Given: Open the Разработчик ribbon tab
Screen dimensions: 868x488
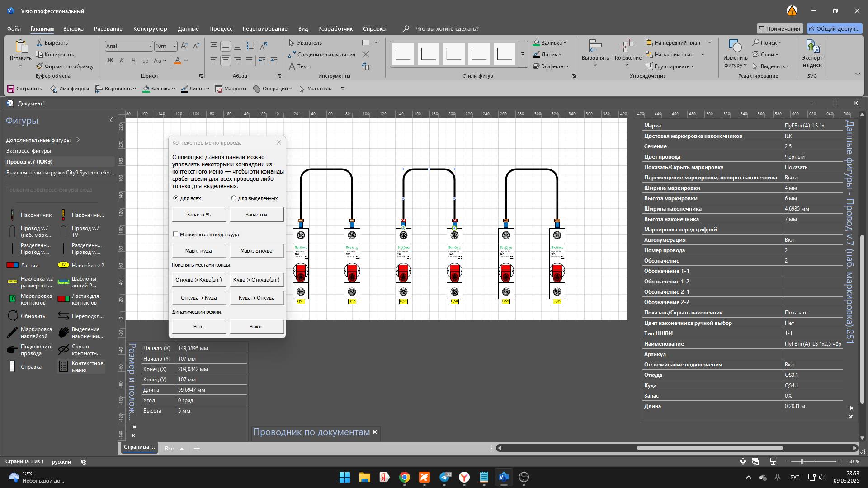Looking at the screenshot, I should point(335,28).
